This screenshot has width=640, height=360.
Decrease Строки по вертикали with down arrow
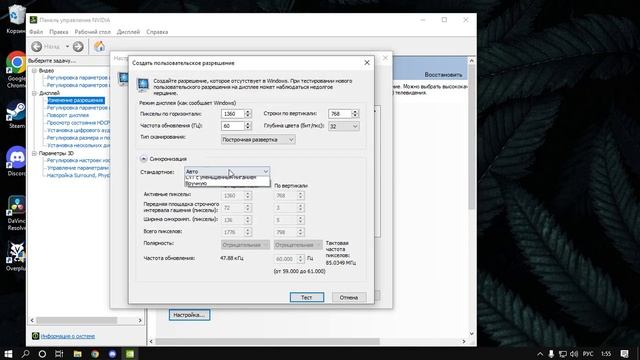point(355,116)
